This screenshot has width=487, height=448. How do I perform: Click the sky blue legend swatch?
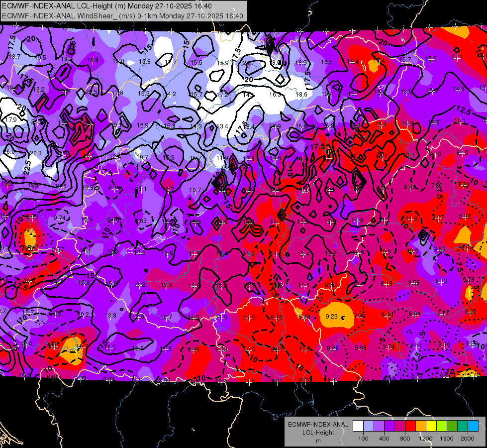(x=473, y=426)
